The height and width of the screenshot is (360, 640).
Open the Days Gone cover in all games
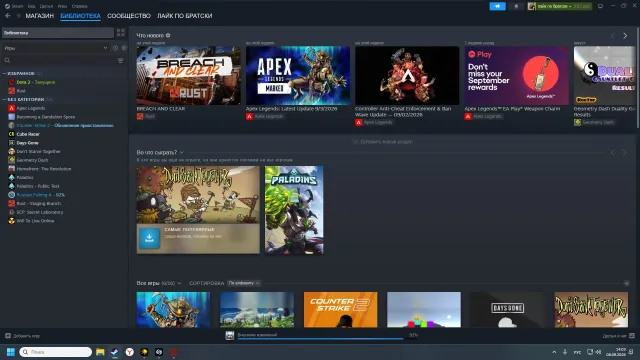507,309
